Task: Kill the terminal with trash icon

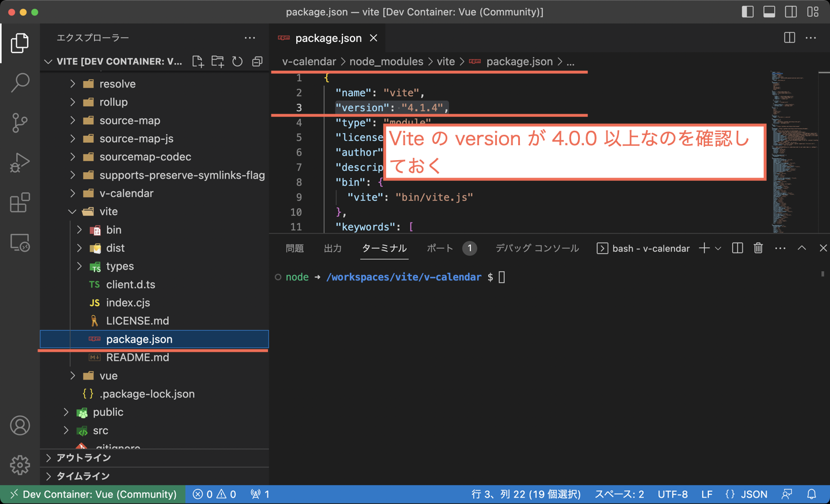Action: point(759,248)
